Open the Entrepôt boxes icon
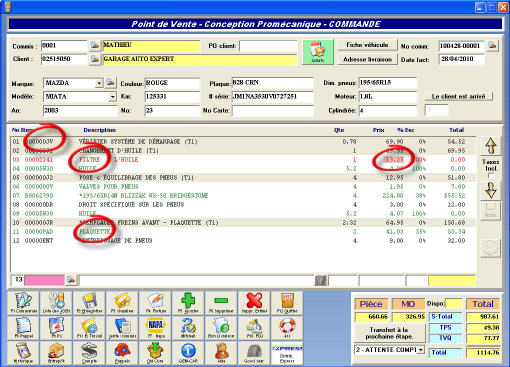Viewport: 510px width, 367px height. tap(56, 353)
